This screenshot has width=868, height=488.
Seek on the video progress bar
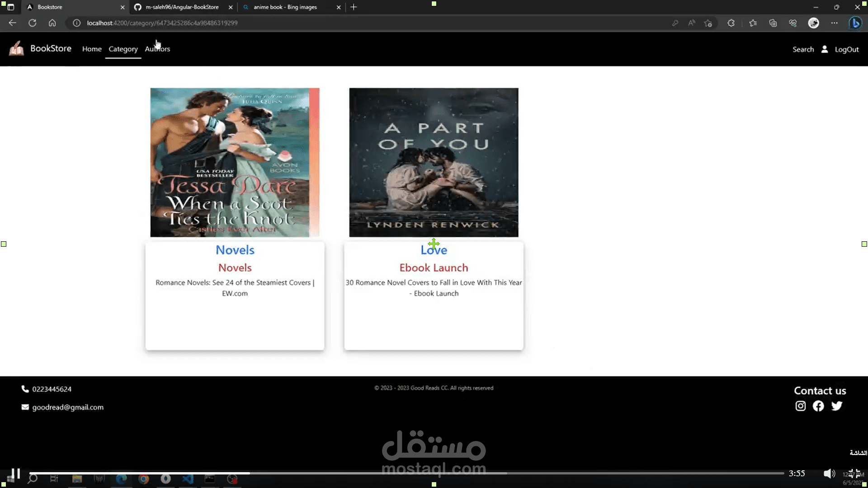(407, 473)
